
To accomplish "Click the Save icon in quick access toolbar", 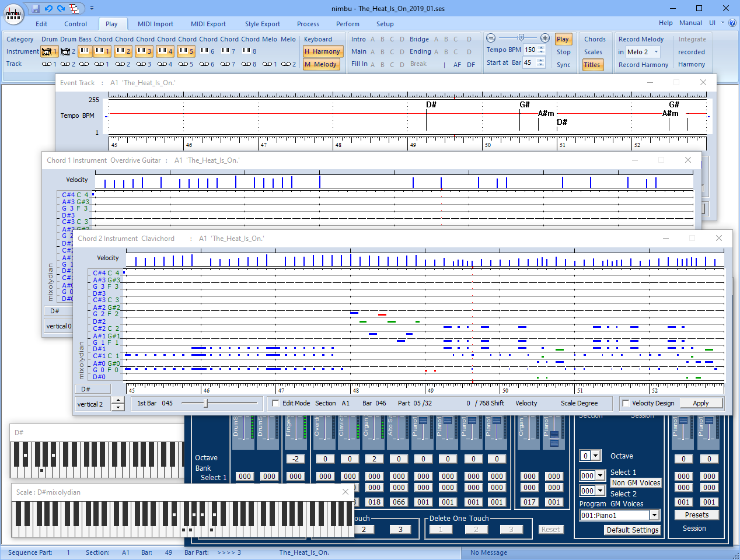I will pyautogui.click(x=36, y=8).
